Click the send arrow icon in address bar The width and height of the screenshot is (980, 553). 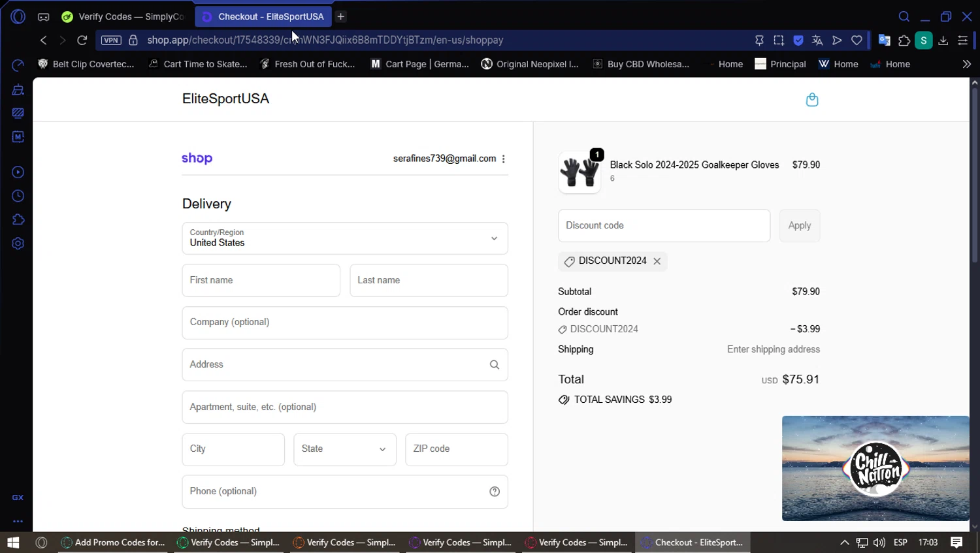pyautogui.click(x=837, y=40)
